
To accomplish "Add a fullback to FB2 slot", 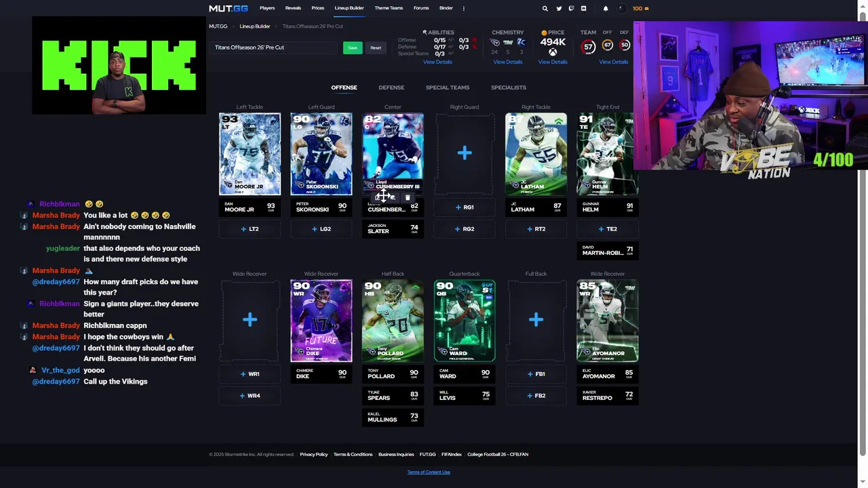I will click(536, 396).
